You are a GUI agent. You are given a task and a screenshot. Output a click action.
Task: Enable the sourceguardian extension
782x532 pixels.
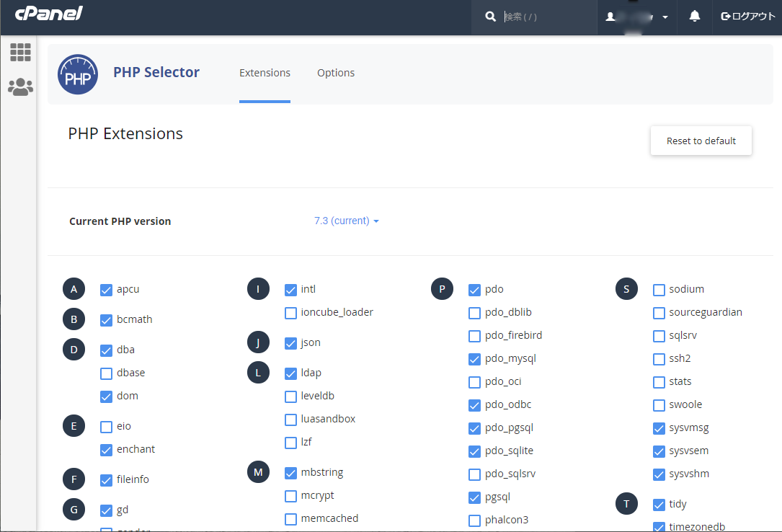point(659,313)
